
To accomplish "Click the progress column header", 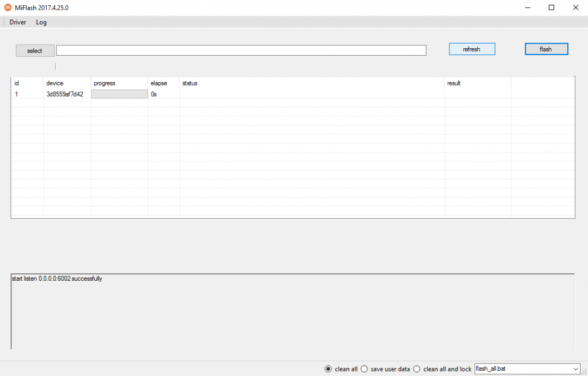I will [x=119, y=83].
